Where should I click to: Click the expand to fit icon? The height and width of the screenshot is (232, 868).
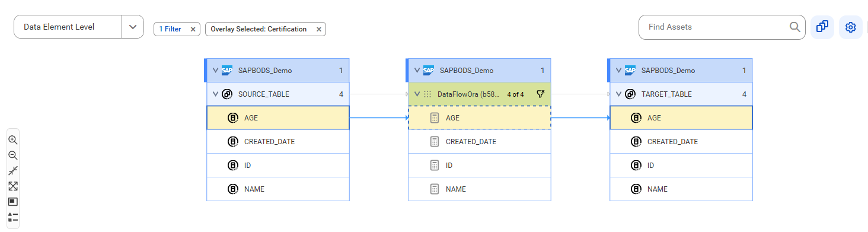[13, 186]
